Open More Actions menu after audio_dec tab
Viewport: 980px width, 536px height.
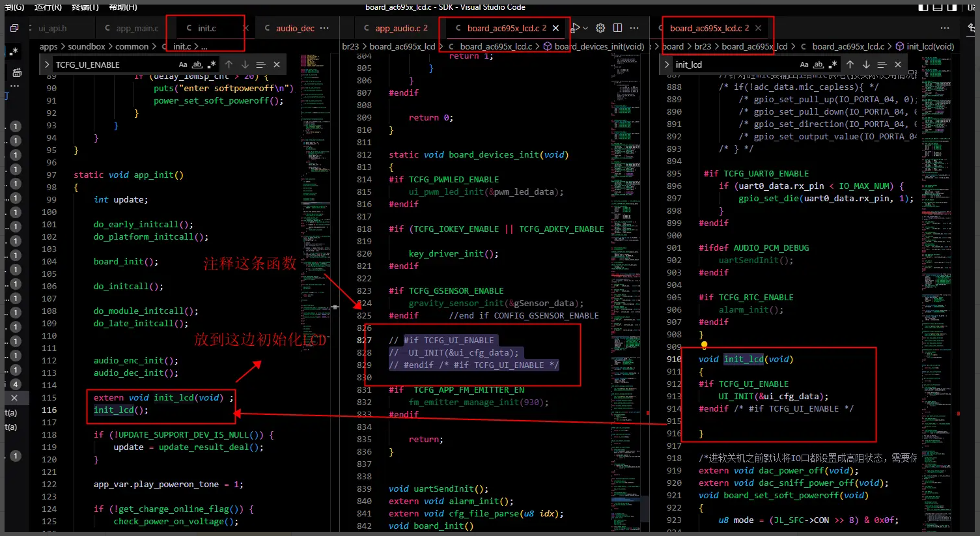(324, 28)
